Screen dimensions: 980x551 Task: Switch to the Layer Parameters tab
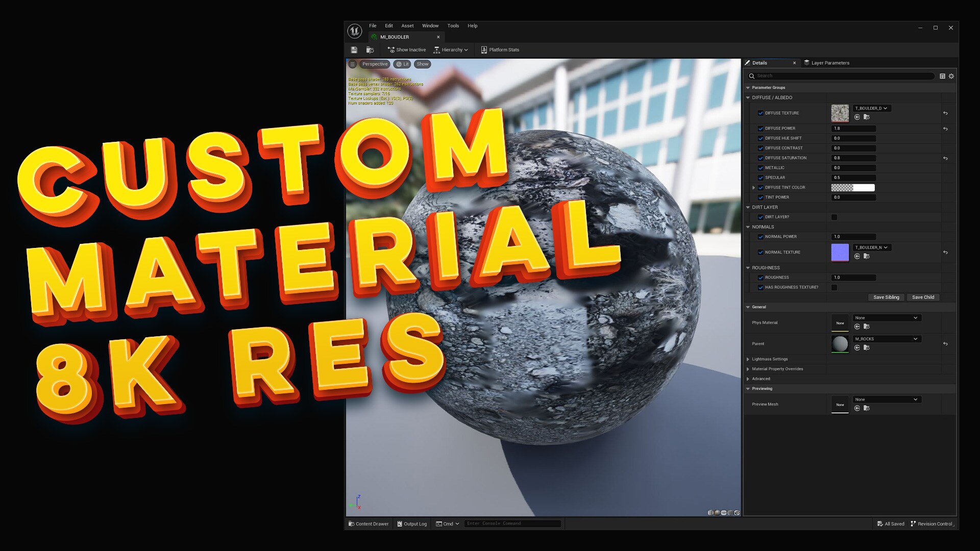point(830,63)
